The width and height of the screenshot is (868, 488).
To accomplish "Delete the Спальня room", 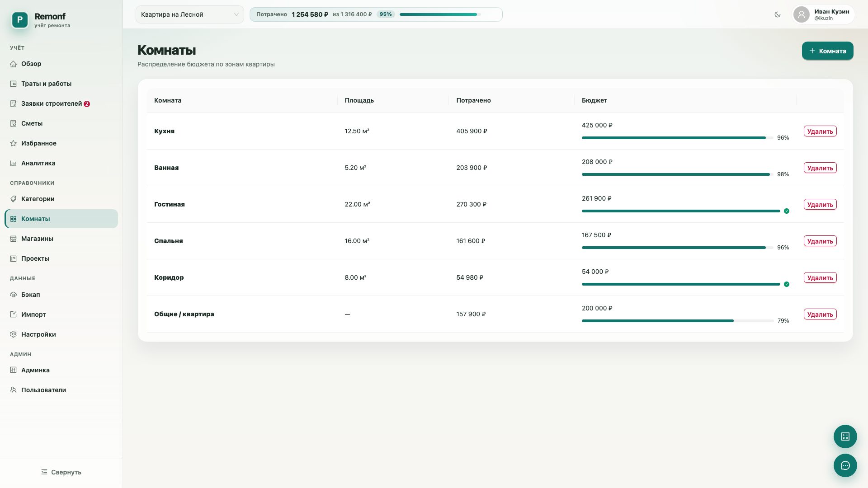I will click(820, 241).
